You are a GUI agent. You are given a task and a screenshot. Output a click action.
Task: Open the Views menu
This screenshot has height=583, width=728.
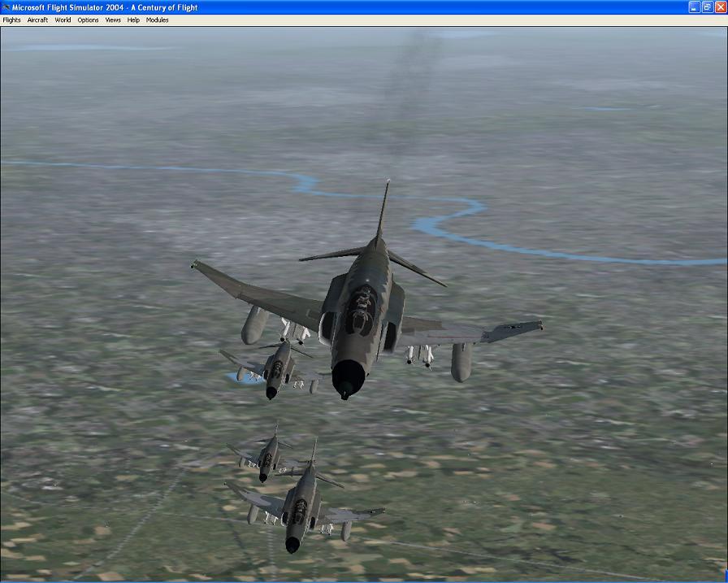pos(113,20)
